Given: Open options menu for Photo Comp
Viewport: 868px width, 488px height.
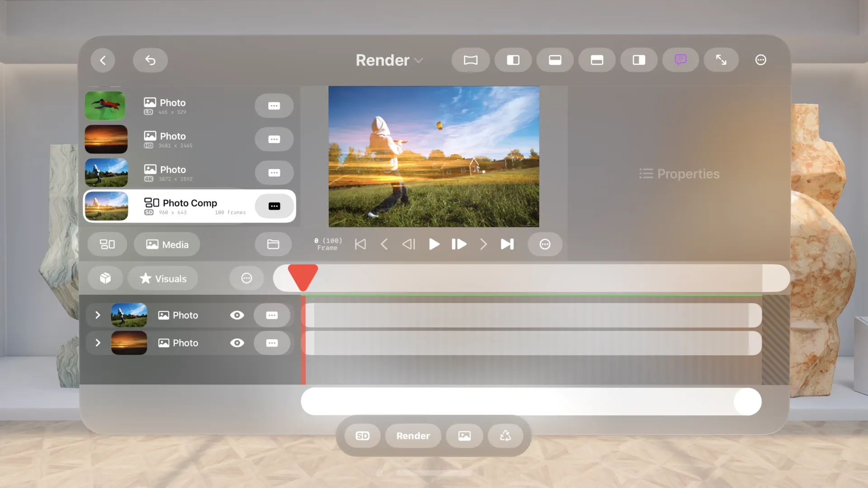Looking at the screenshot, I should (x=274, y=206).
